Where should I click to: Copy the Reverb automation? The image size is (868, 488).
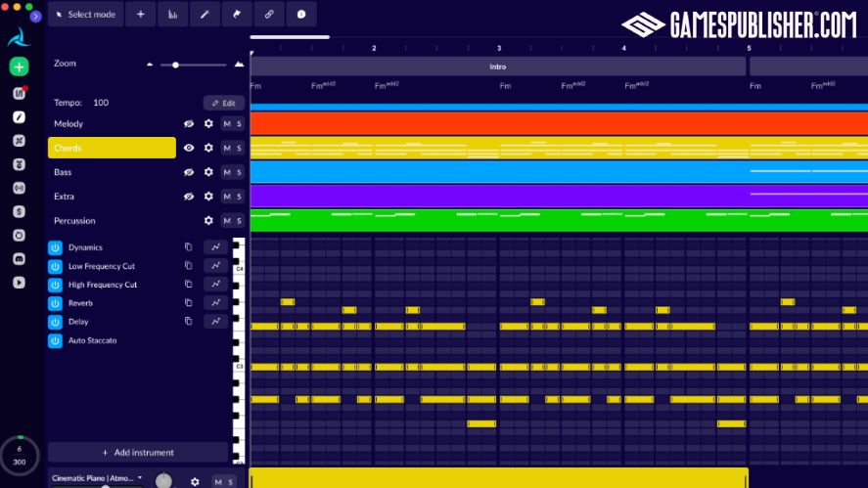coord(188,302)
